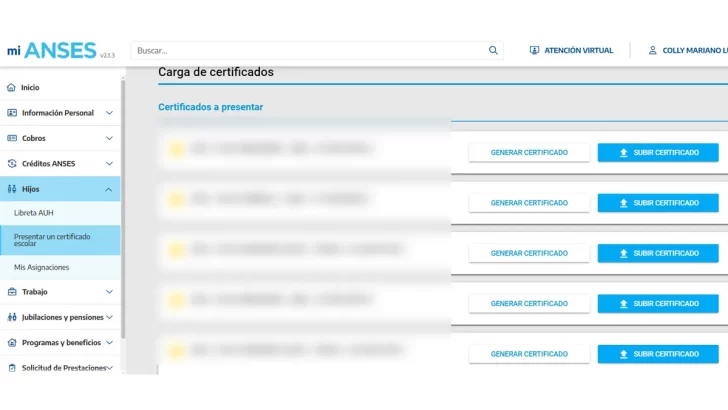The image size is (728, 410).
Task: Click last row Subir Certificado button
Action: tap(658, 354)
